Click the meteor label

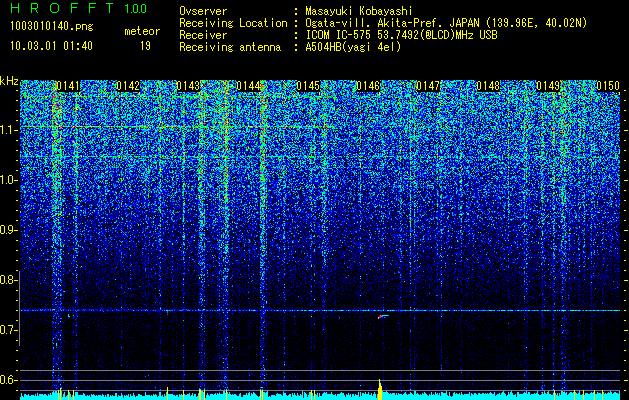pyautogui.click(x=142, y=31)
